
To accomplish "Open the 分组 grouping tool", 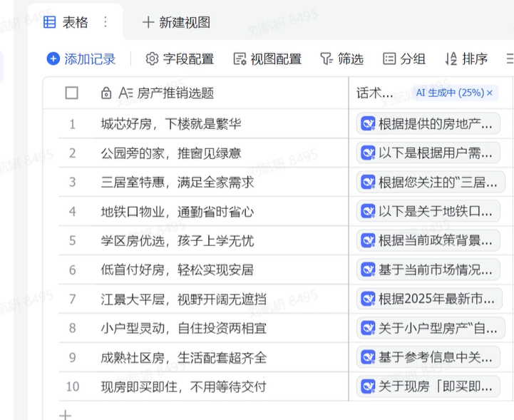I will click(x=404, y=59).
